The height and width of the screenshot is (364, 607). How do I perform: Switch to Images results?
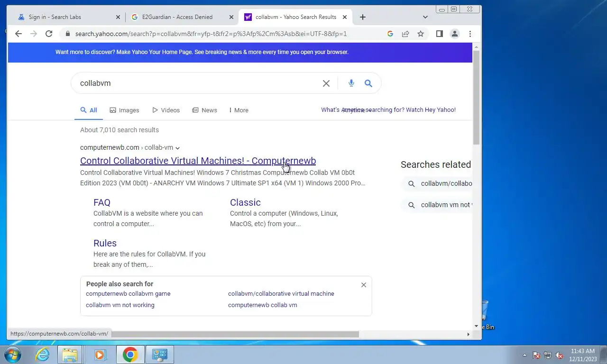click(124, 110)
